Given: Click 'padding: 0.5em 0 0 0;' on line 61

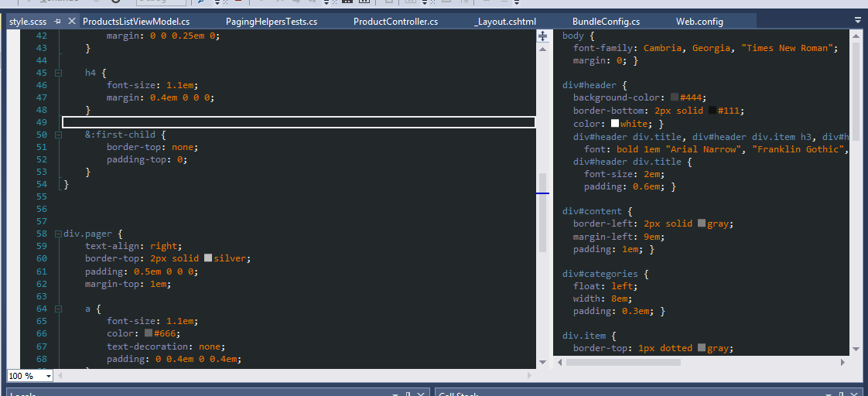Looking at the screenshot, I should pyautogui.click(x=141, y=272).
